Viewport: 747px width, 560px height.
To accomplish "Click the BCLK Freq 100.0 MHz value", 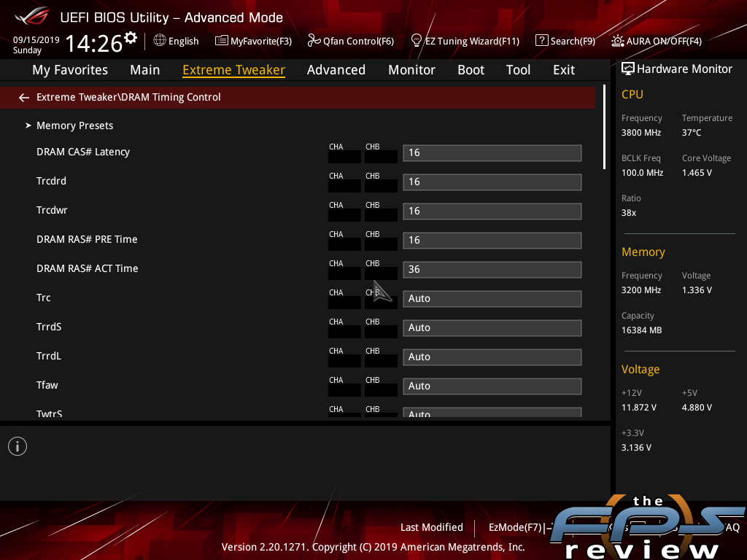I will coord(642,173).
